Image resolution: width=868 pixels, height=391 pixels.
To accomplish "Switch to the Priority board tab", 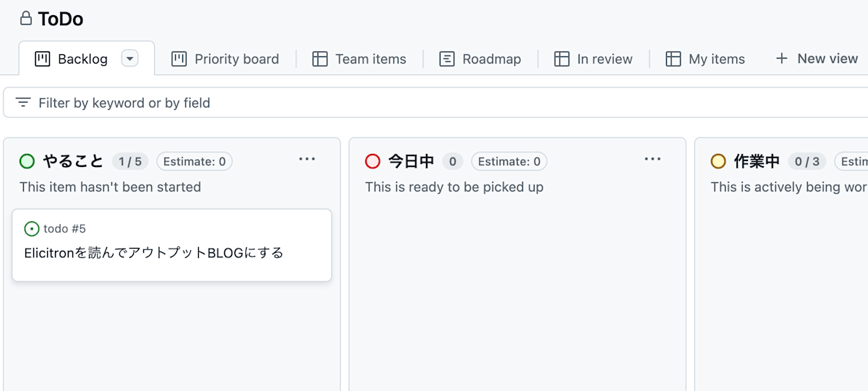I will [225, 59].
